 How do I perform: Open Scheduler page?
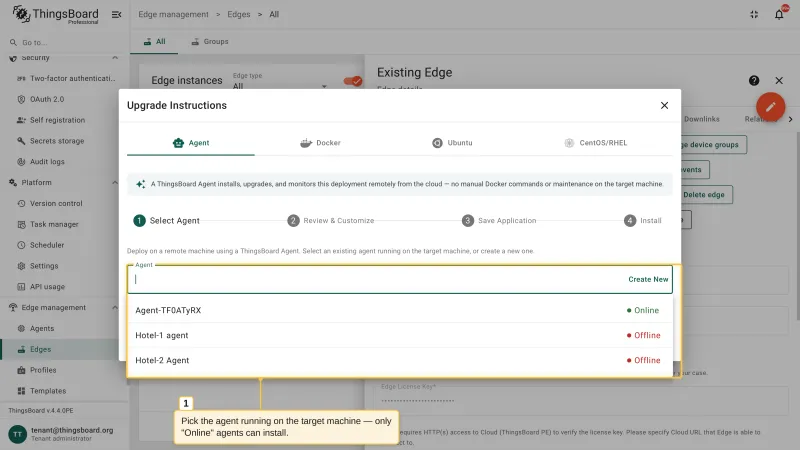pyautogui.click(x=64, y=245)
